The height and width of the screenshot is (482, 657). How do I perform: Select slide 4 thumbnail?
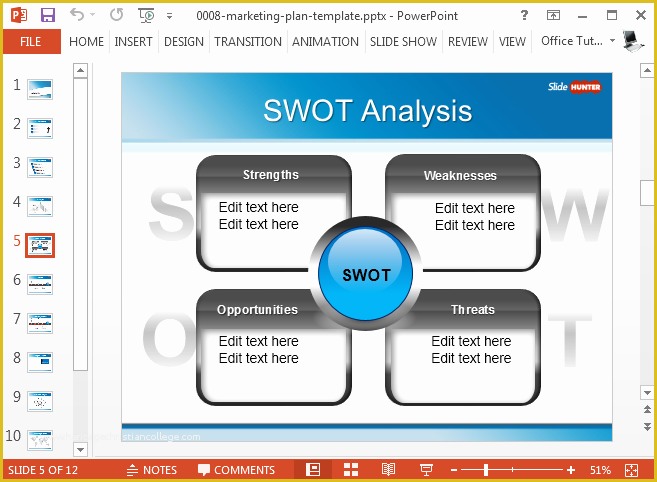[x=40, y=206]
